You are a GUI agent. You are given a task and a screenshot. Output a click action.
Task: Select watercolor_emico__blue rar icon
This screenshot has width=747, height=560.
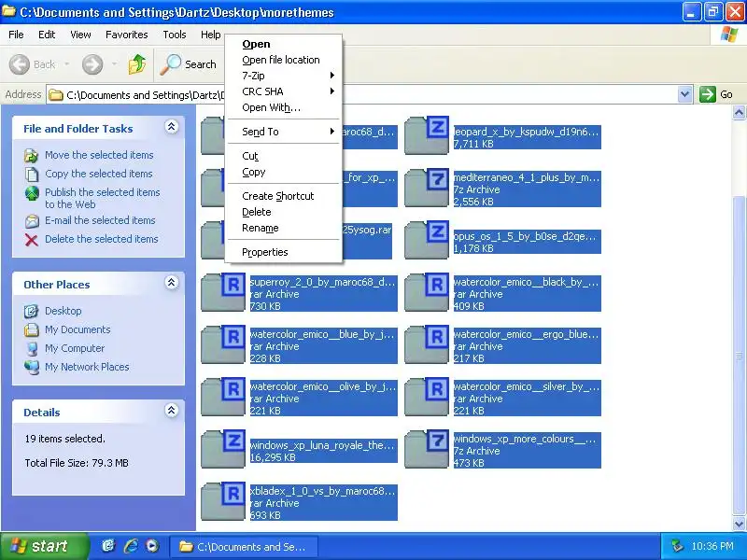tap(223, 344)
